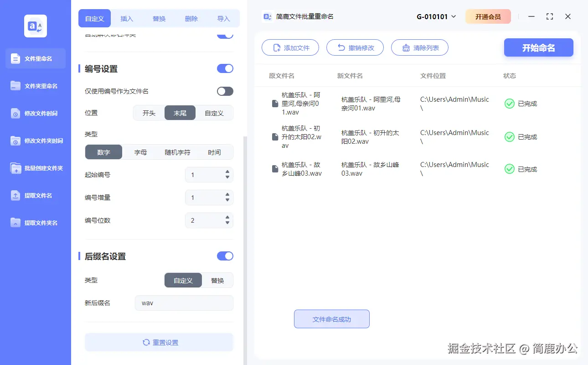Open 修改文件时间 in the sidebar

click(x=36, y=113)
